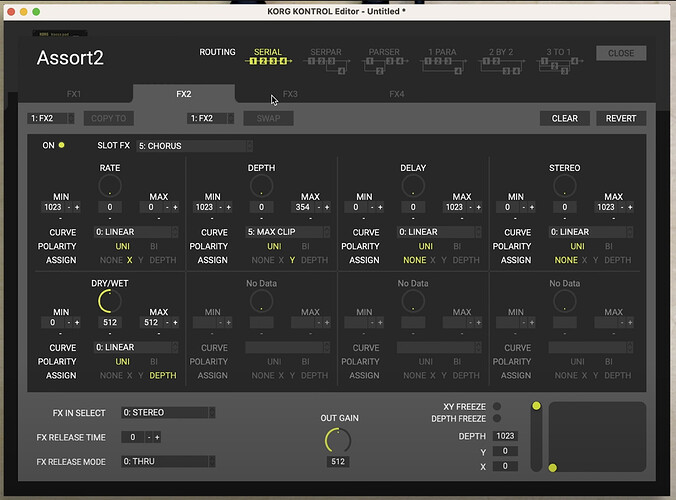This screenshot has height=500, width=676.
Task: Click the DELAY knob
Action: click(x=413, y=187)
